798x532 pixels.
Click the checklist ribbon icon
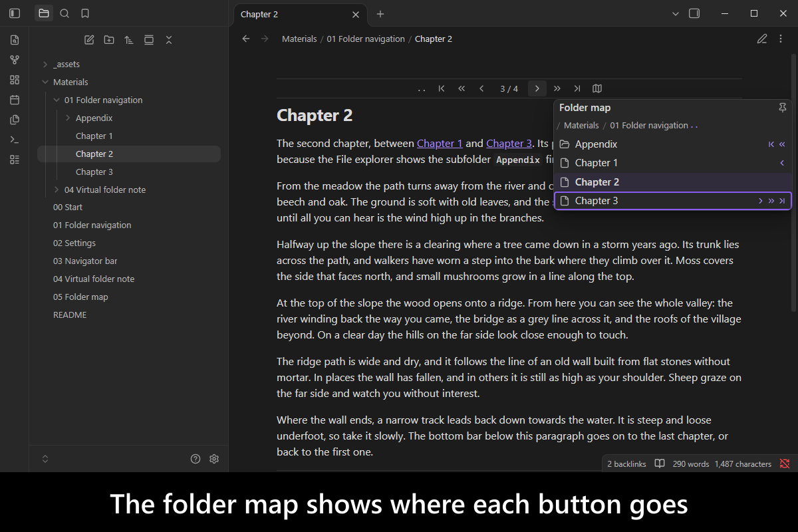pyautogui.click(x=15, y=160)
